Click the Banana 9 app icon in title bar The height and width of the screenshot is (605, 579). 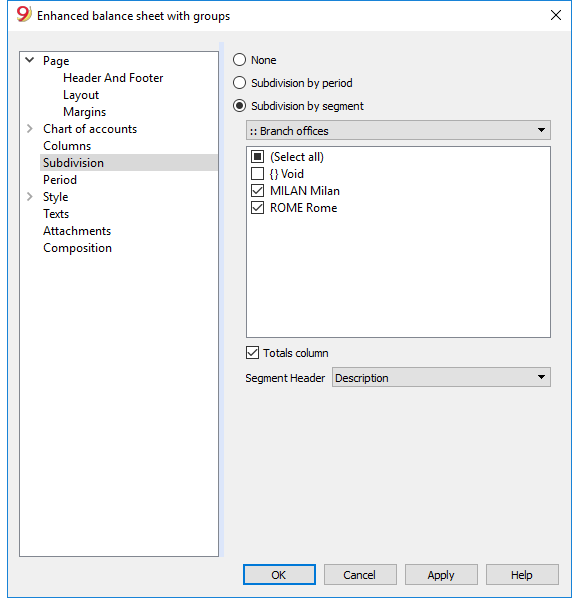click(24, 15)
